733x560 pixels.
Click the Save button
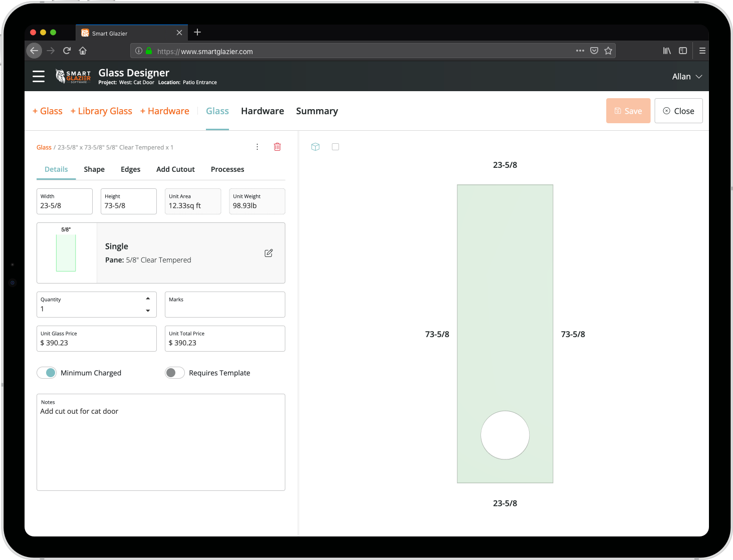coord(628,111)
